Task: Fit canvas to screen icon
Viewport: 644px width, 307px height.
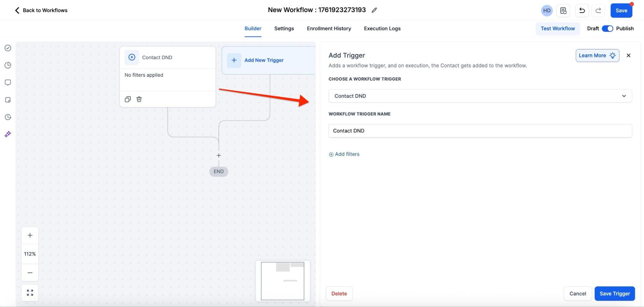Action: pos(30,293)
